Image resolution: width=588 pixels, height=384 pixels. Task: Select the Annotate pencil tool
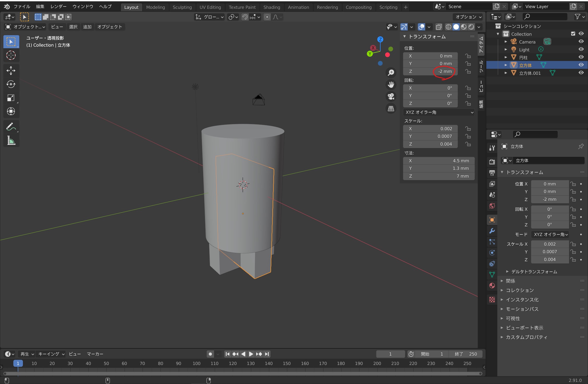pyautogui.click(x=11, y=127)
